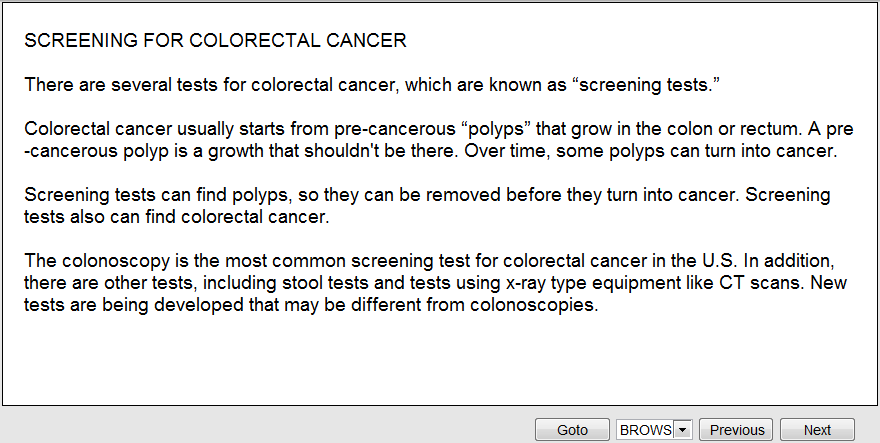Screen dimensions: 880x443
Task: Open the BROWS dropdown arrow
Action: [683, 430]
